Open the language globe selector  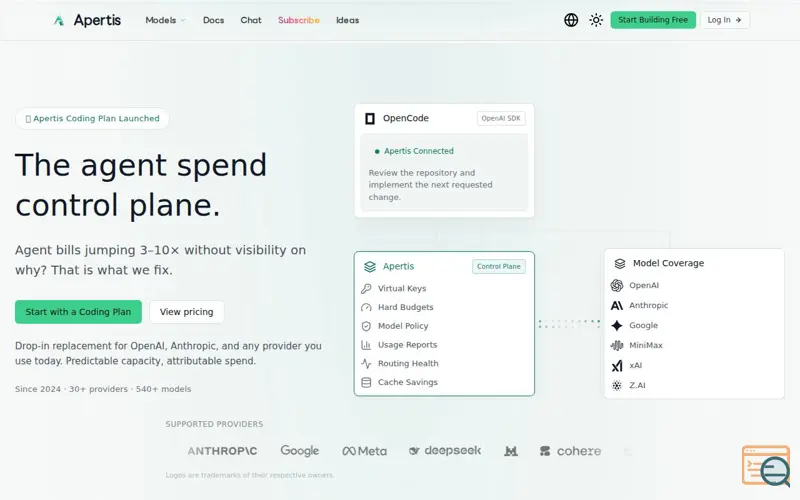point(571,20)
